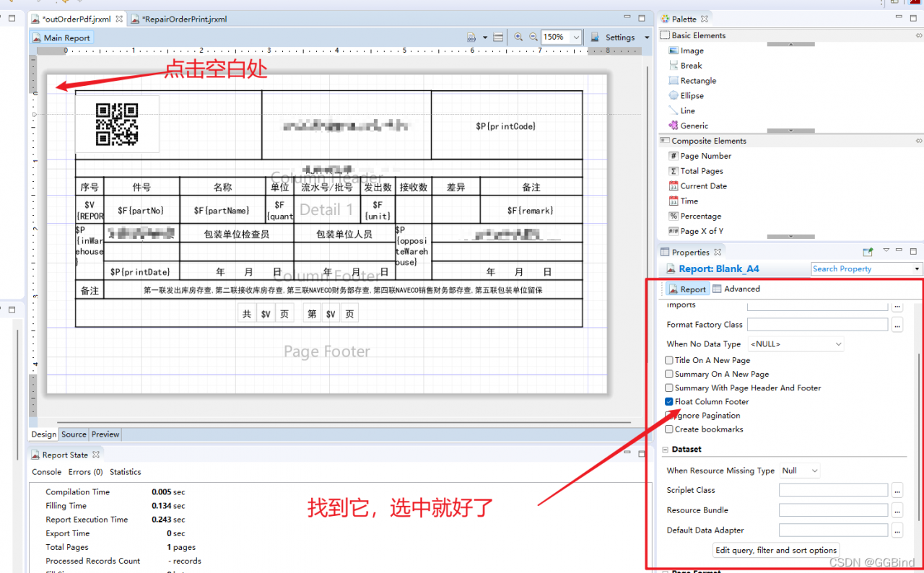This screenshot has height=573, width=924.
Task: Open the Advanced properties tab
Action: (736, 289)
